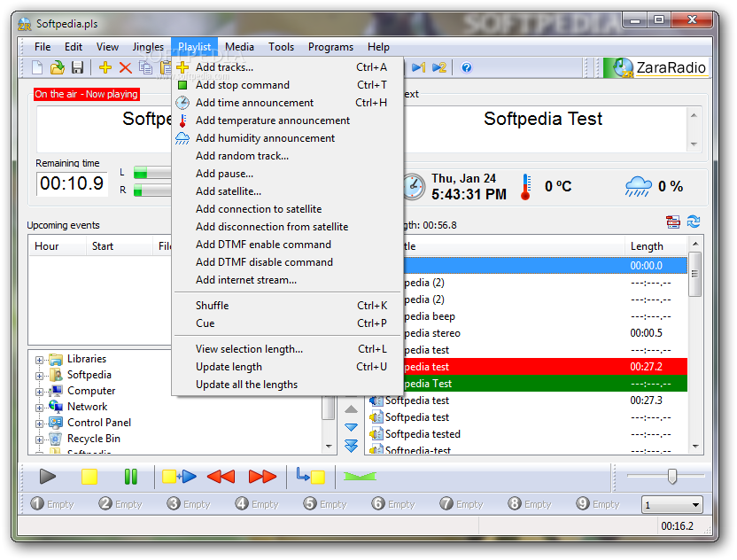Click the Open playlist folder icon

(58, 67)
